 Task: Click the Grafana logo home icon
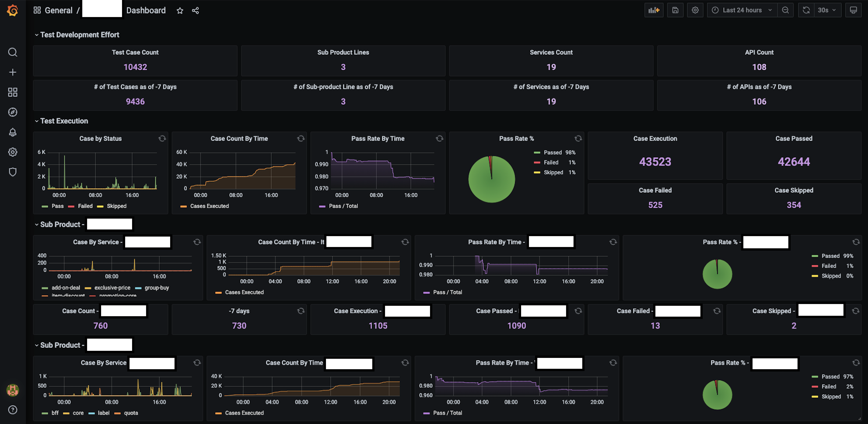tap(13, 11)
